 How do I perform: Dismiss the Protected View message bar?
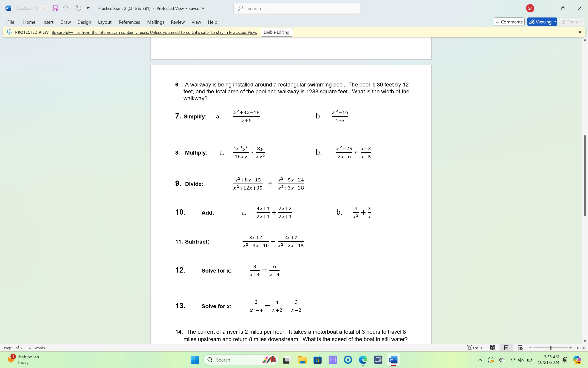[x=580, y=32]
